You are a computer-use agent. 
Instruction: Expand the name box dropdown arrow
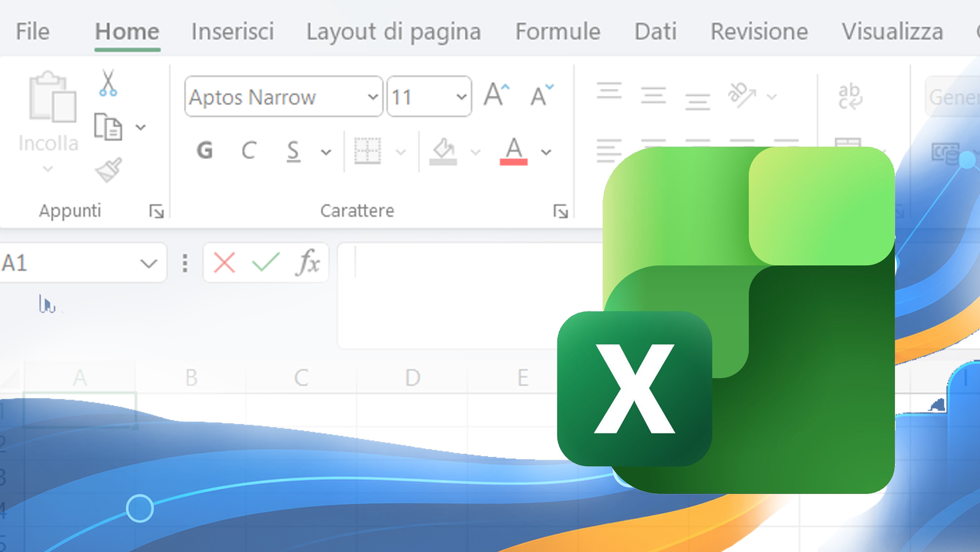(149, 264)
